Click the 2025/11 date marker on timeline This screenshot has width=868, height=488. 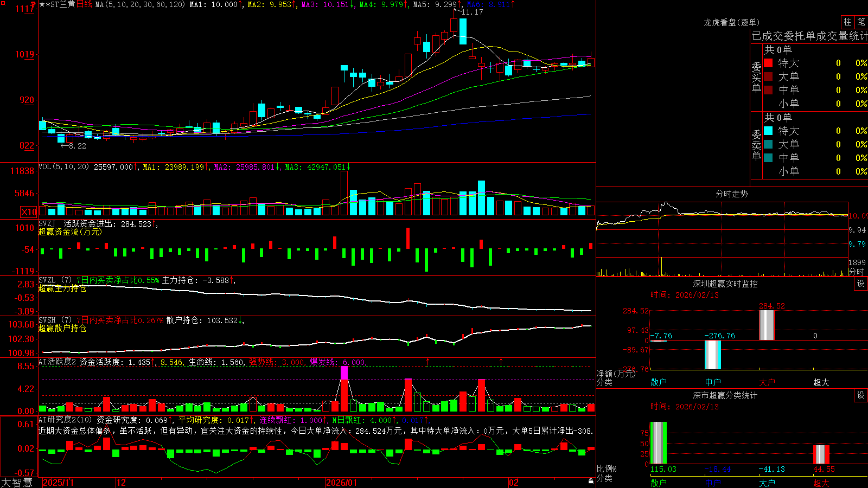coord(58,483)
